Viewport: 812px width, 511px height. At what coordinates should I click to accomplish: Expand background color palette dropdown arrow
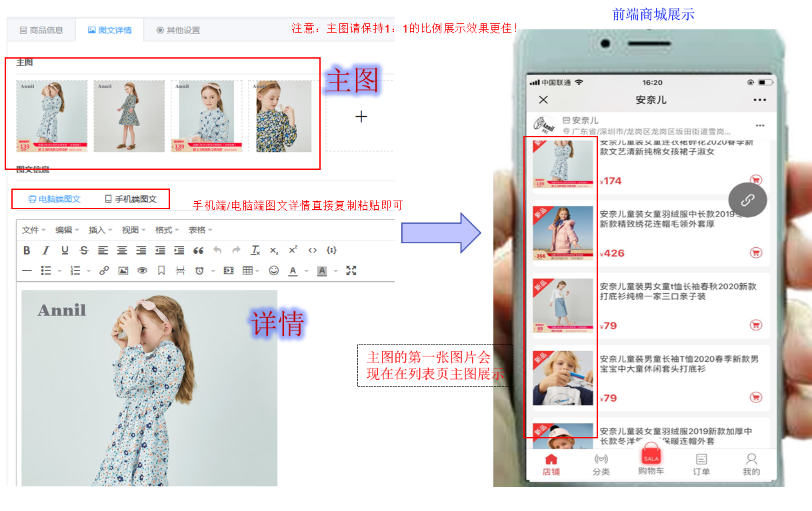[x=335, y=271]
